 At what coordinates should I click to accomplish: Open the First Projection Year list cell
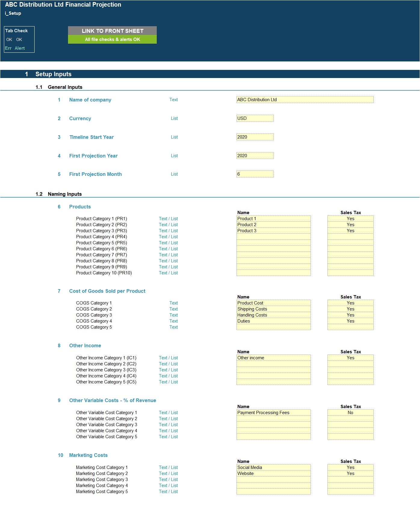tap(255, 156)
